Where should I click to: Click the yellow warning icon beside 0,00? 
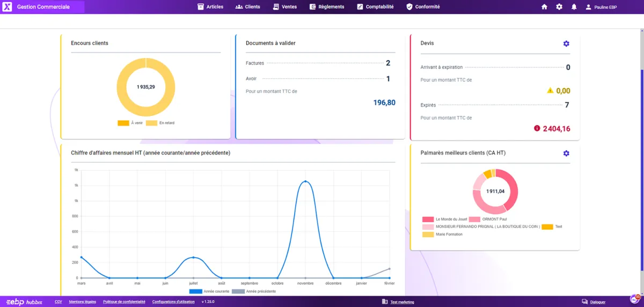(550, 91)
